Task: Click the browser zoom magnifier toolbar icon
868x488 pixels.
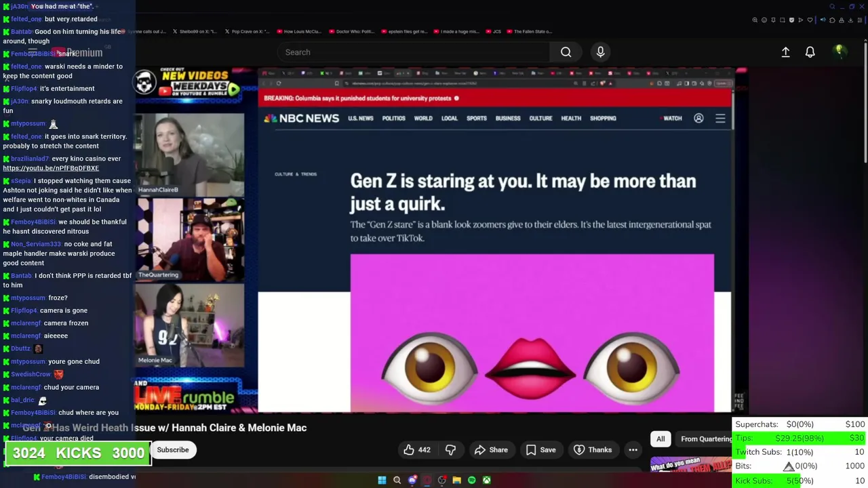Action: click(755, 20)
